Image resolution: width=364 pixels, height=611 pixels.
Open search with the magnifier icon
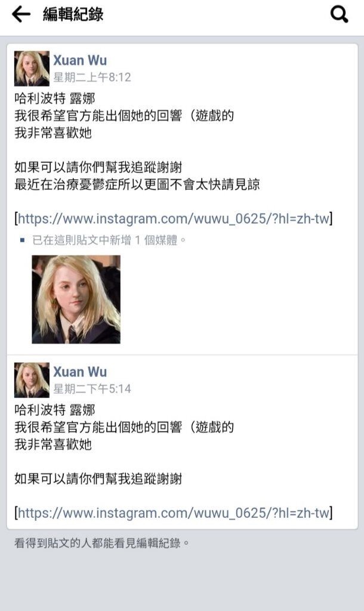339,14
